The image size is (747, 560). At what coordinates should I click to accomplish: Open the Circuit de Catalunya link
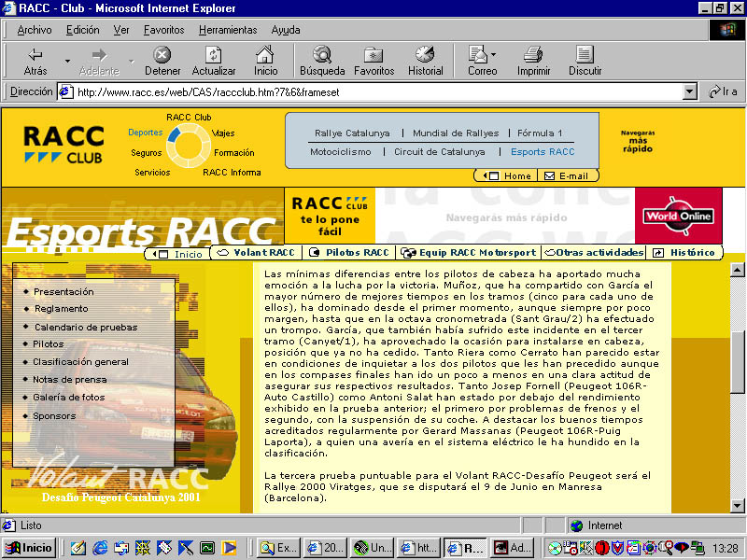point(439,152)
